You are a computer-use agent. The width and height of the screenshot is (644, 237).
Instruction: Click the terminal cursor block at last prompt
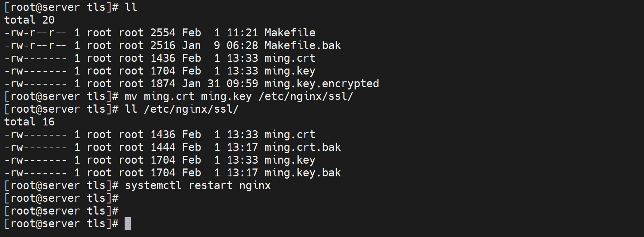click(128, 224)
